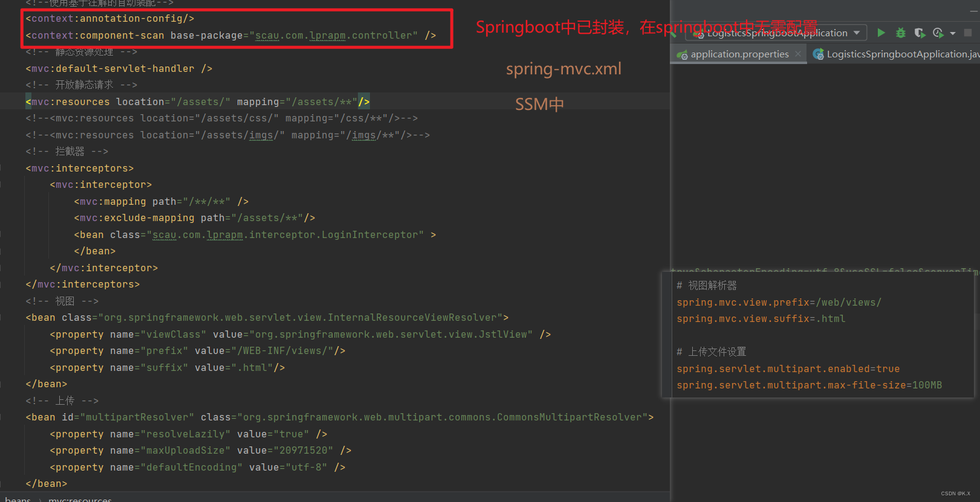This screenshot has height=502, width=980.
Task: Click the Spring leaf icon on application.properties tab
Action: click(x=682, y=55)
